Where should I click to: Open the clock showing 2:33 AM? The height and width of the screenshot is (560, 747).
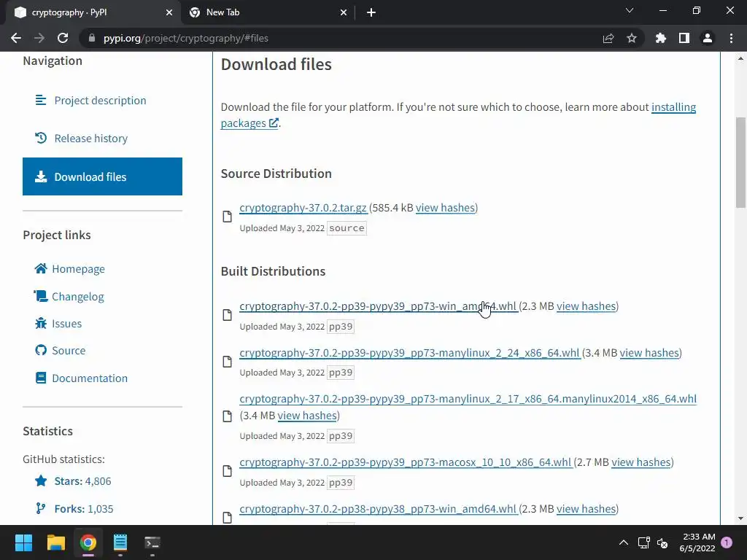pos(697,542)
